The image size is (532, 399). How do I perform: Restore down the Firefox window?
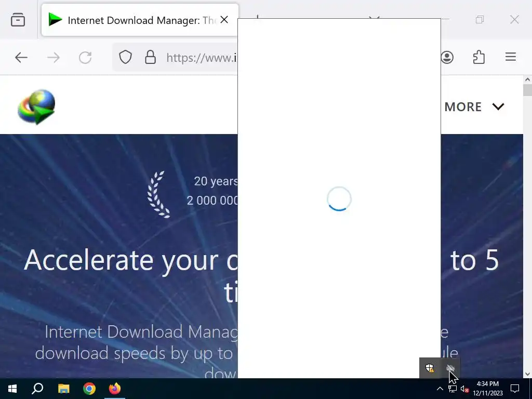(x=480, y=20)
